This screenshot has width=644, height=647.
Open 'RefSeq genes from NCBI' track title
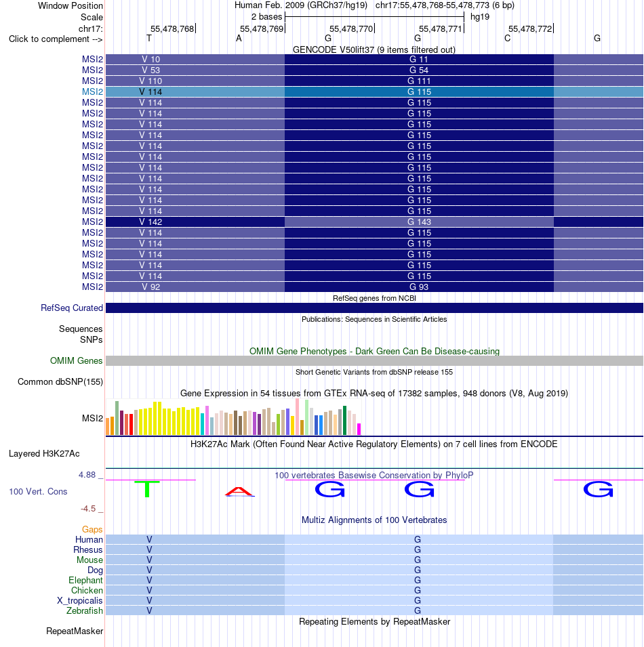[x=374, y=298]
